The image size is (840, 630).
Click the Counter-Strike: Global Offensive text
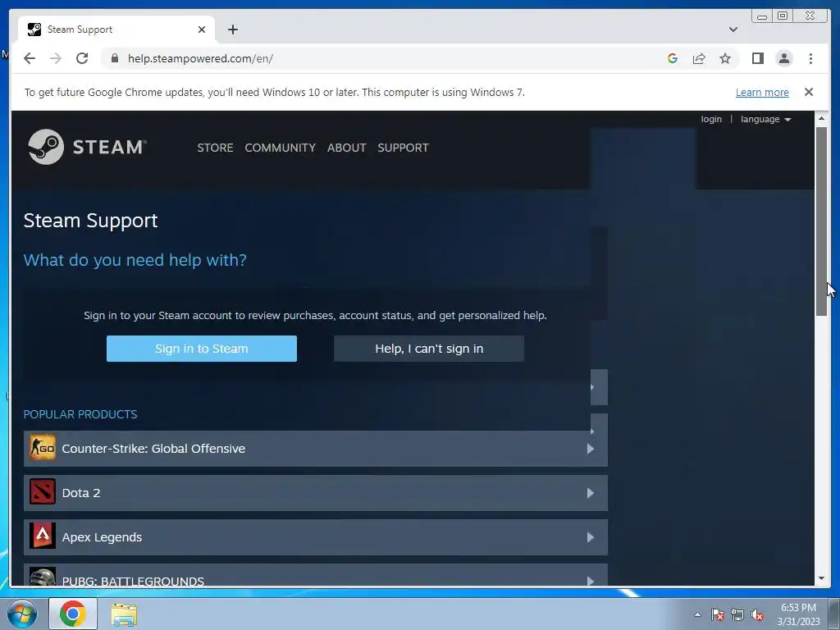click(x=153, y=449)
